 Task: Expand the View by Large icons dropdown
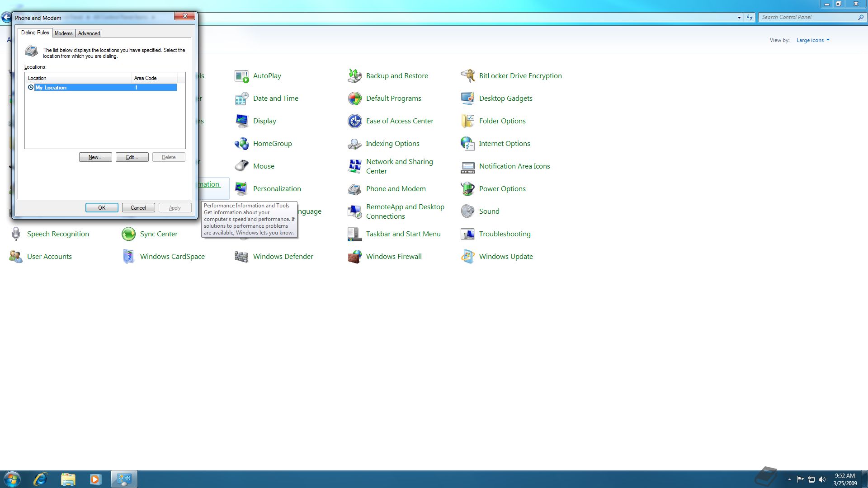tap(813, 40)
